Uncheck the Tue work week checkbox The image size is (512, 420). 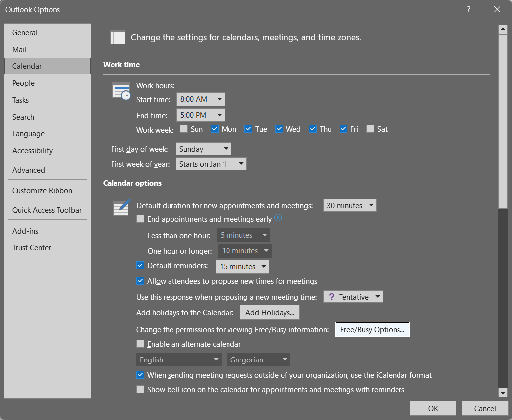tap(248, 129)
